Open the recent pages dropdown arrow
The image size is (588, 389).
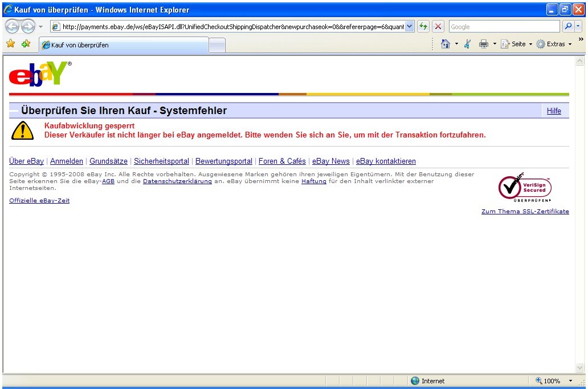click(x=41, y=27)
